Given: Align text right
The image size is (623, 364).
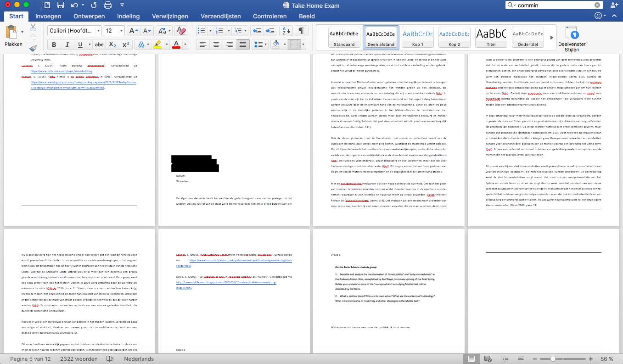Looking at the screenshot, I should point(230,45).
